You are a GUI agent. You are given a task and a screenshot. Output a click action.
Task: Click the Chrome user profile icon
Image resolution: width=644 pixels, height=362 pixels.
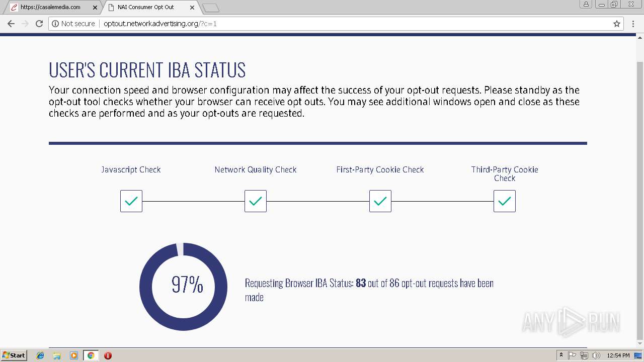point(586,4)
